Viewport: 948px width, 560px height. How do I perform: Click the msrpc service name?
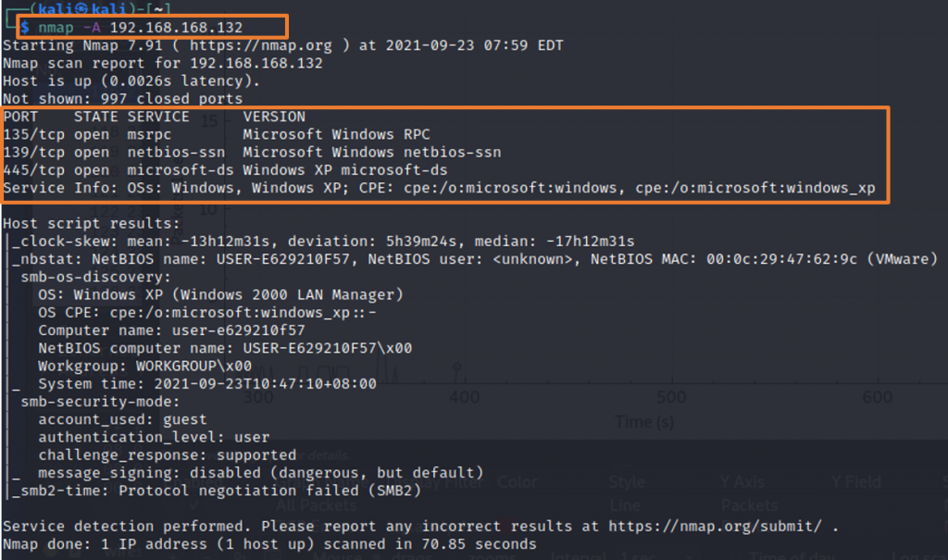click(x=149, y=134)
